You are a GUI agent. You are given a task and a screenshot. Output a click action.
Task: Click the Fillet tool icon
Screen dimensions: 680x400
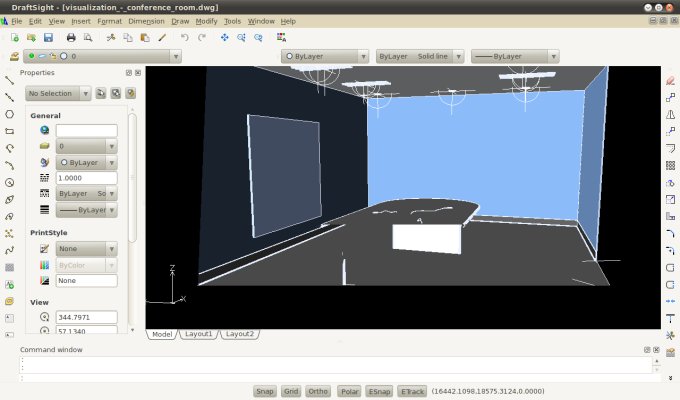click(670, 233)
